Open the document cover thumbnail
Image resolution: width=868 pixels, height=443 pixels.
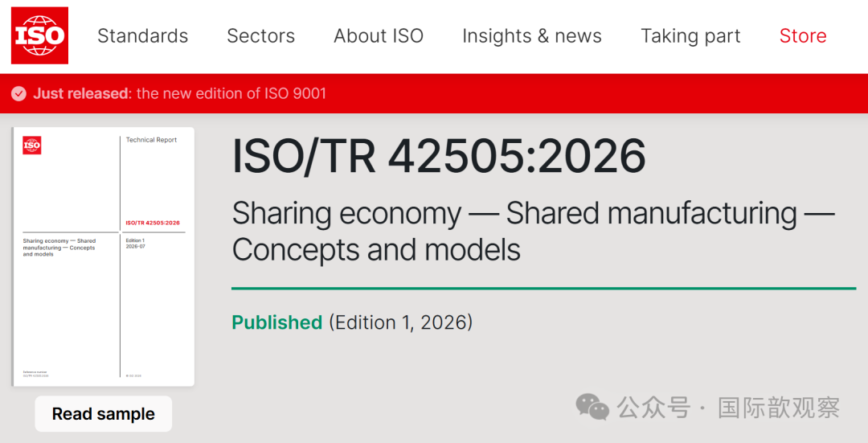click(104, 256)
